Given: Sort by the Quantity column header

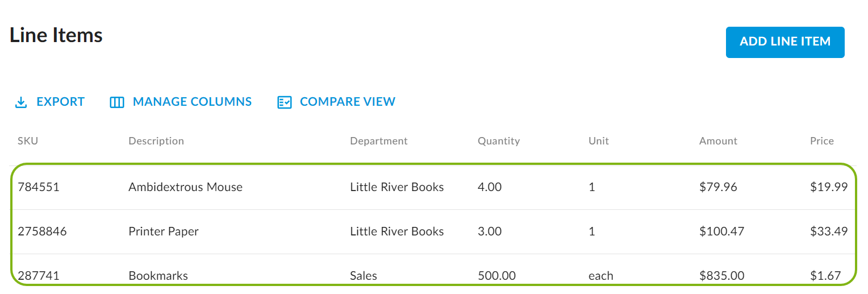Looking at the screenshot, I should 499,141.
